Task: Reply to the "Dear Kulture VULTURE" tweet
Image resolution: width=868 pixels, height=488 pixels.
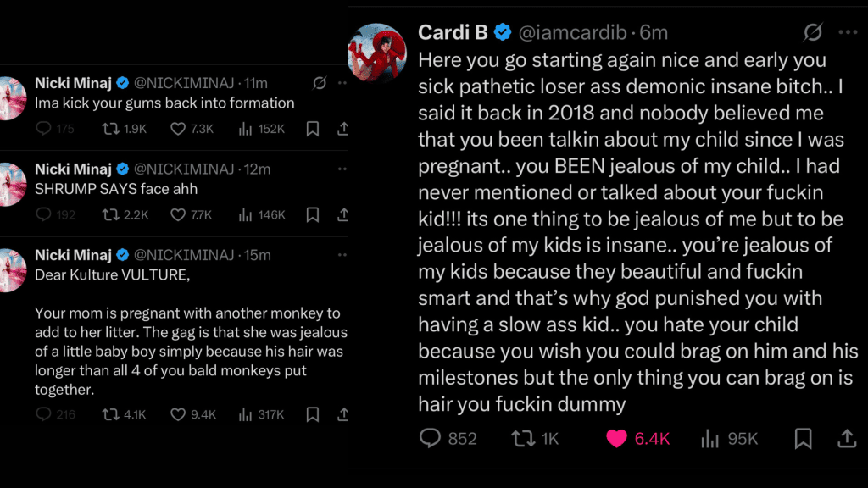Action: (45, 414)
